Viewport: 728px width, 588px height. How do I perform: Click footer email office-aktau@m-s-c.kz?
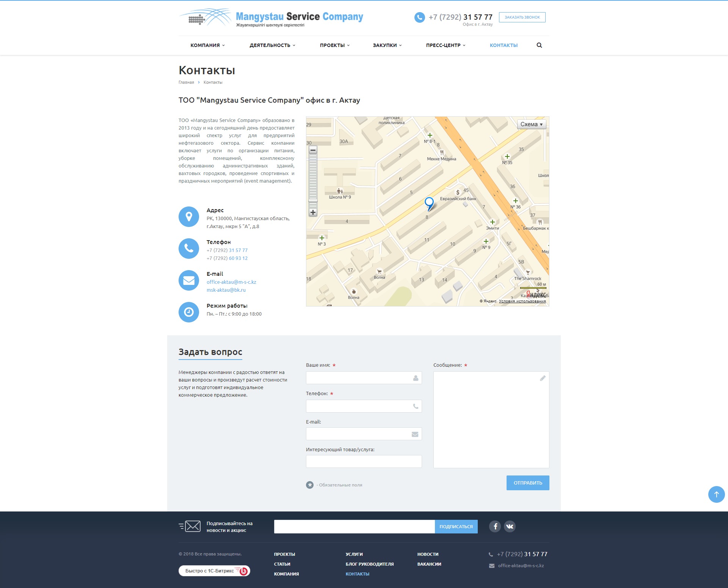coord(521,566)
